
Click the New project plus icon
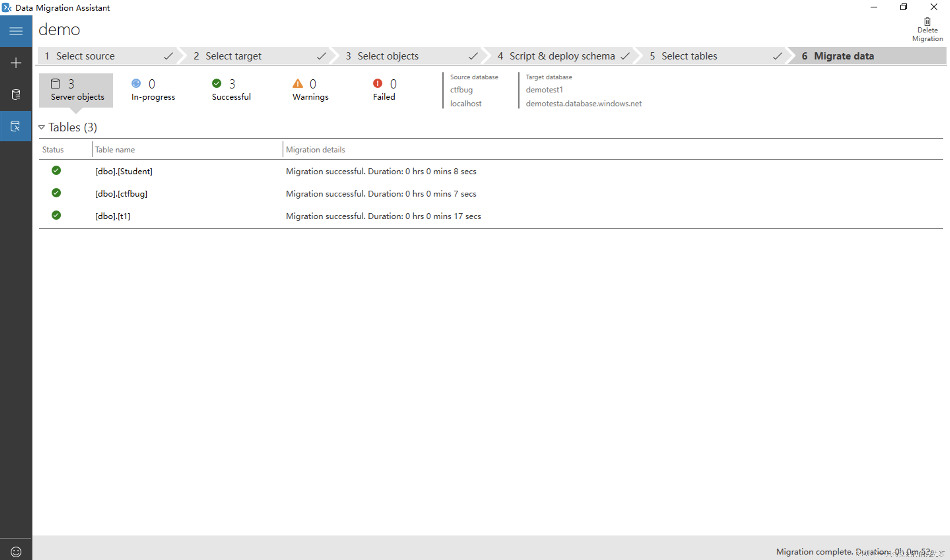(16, 63)
